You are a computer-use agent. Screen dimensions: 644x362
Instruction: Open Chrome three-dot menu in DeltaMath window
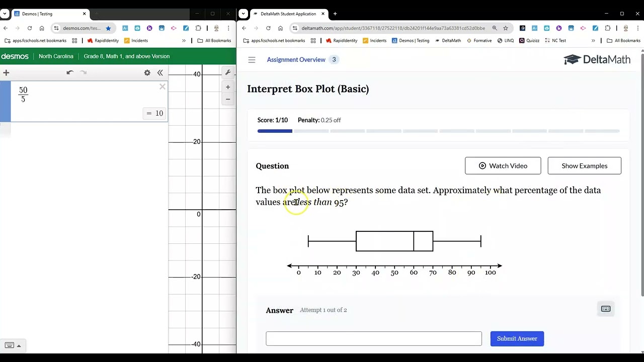[x=638, y=28]
